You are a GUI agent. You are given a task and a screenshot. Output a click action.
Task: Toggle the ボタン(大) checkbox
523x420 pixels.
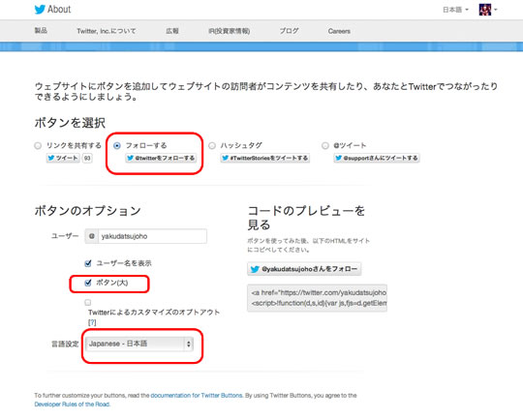coord(88,283)
